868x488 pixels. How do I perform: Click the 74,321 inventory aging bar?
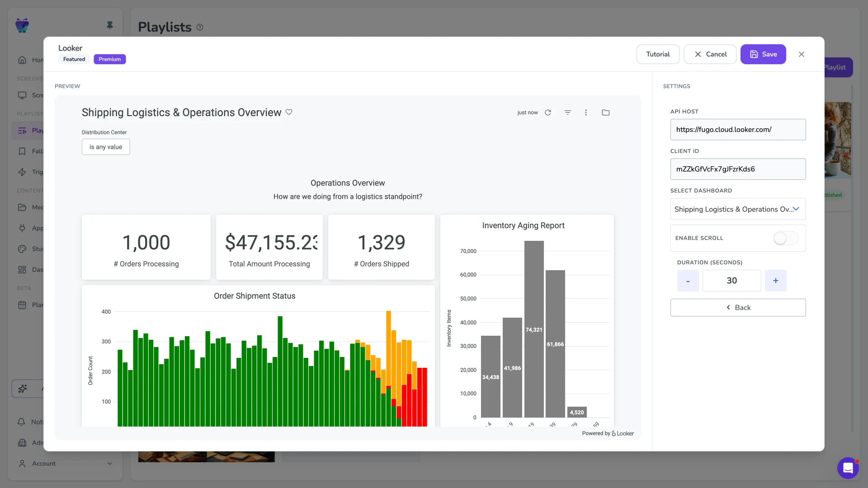point(534,329)
